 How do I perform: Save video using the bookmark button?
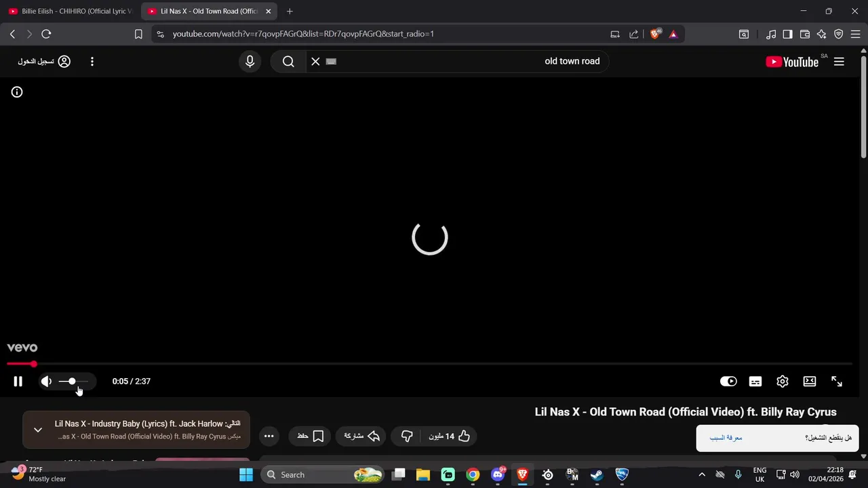(311, 436)
